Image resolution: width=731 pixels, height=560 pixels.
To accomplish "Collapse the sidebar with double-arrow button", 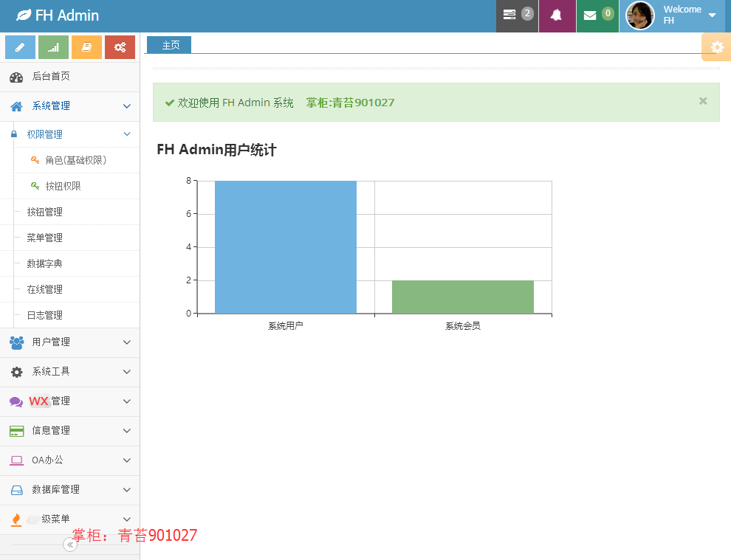I will (70, 545).
